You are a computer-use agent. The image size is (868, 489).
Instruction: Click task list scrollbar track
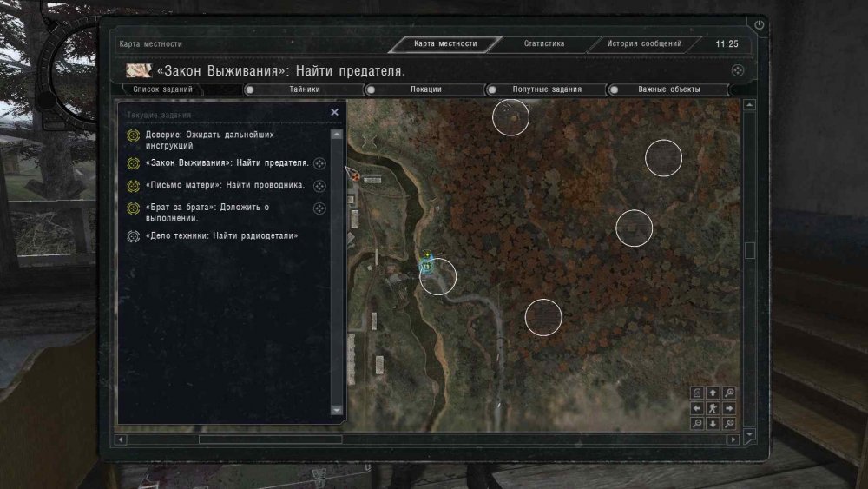(336, 272)
